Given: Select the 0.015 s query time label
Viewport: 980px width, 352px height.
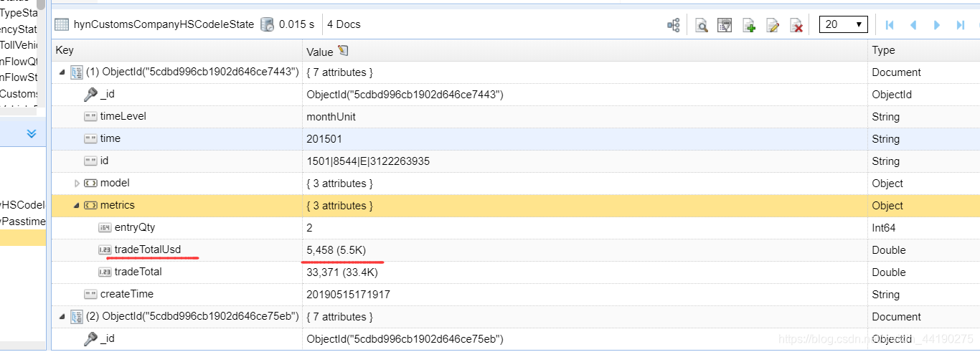Looking at the screenshot, I should click(x=296, y=24).
